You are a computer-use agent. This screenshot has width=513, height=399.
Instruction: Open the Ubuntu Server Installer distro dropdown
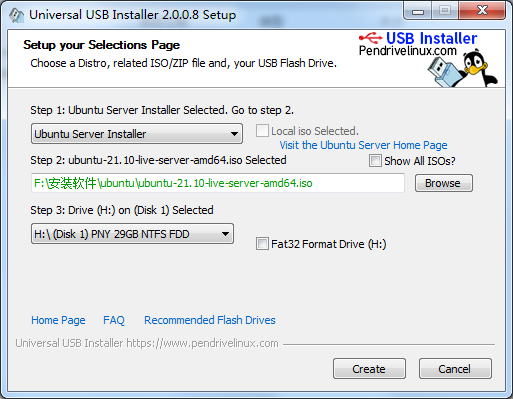(137, 134)
